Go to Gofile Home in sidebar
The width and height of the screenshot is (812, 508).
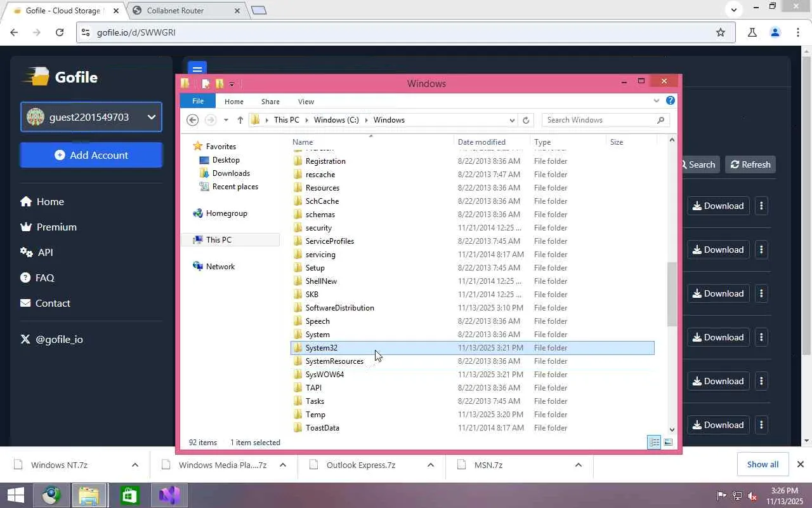43,201
